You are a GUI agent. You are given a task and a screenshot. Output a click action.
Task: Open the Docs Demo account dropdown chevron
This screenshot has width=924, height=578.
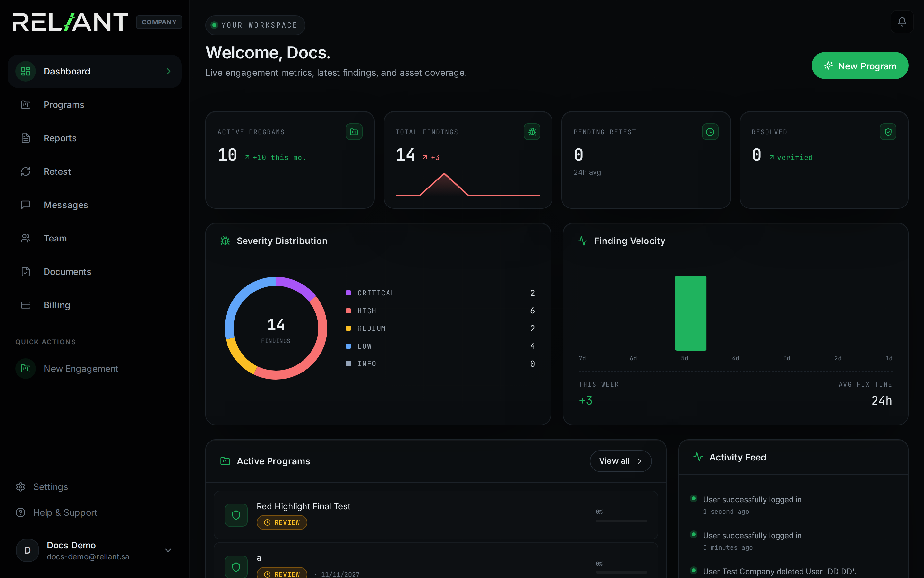tap(168, 550)
